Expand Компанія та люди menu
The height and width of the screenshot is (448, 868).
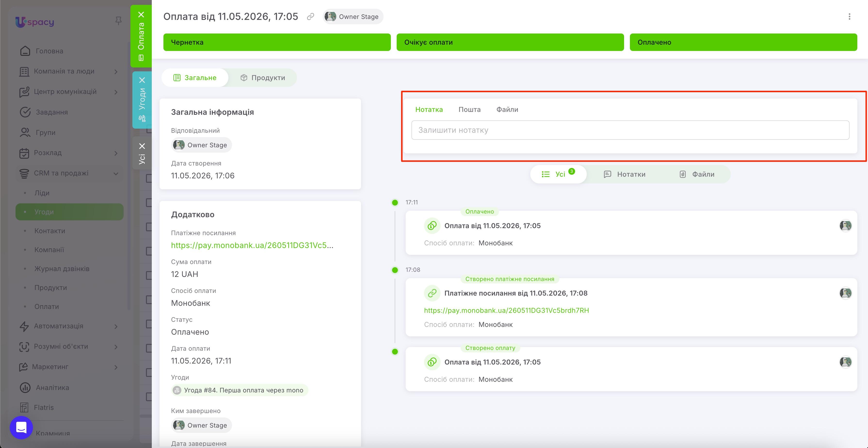coord(116,72)
